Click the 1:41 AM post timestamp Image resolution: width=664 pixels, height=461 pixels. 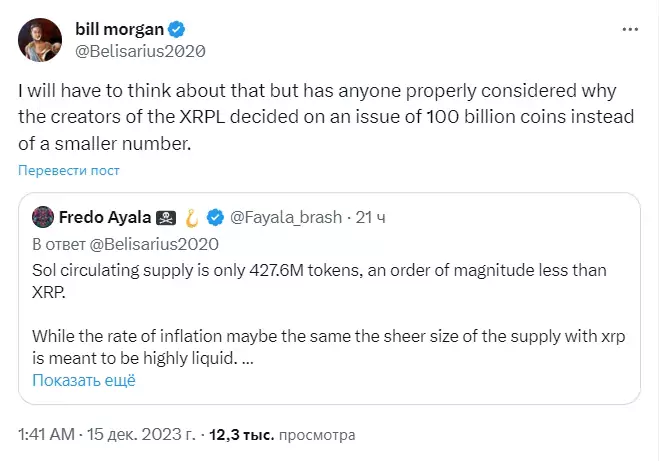[46, 435]
